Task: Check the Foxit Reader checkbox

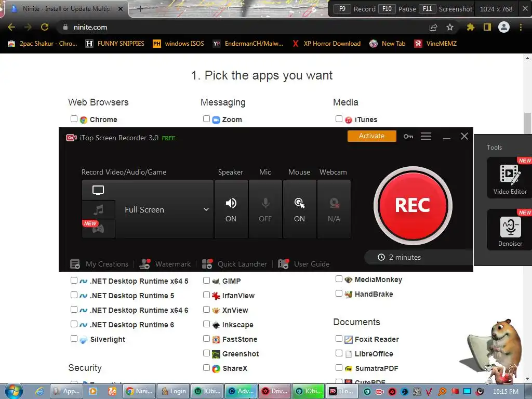Action: pyautogui.click(x=339, y=339)
